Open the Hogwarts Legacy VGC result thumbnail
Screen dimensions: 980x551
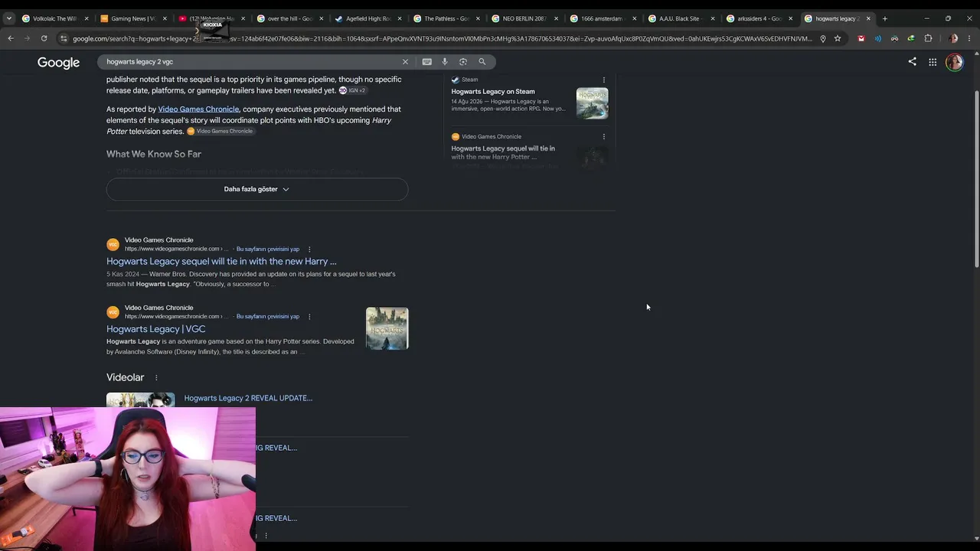coord(387,328)
